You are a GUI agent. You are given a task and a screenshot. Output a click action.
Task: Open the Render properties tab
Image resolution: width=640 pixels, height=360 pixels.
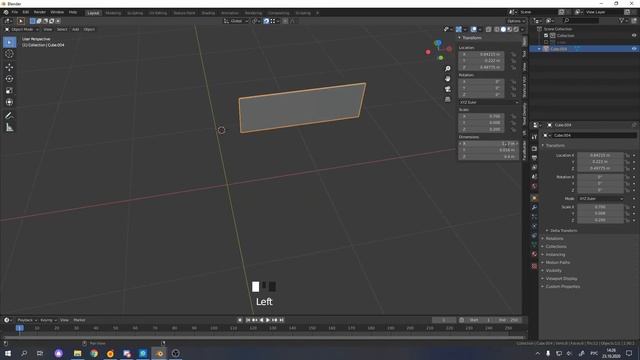click(x=534, y=149)
